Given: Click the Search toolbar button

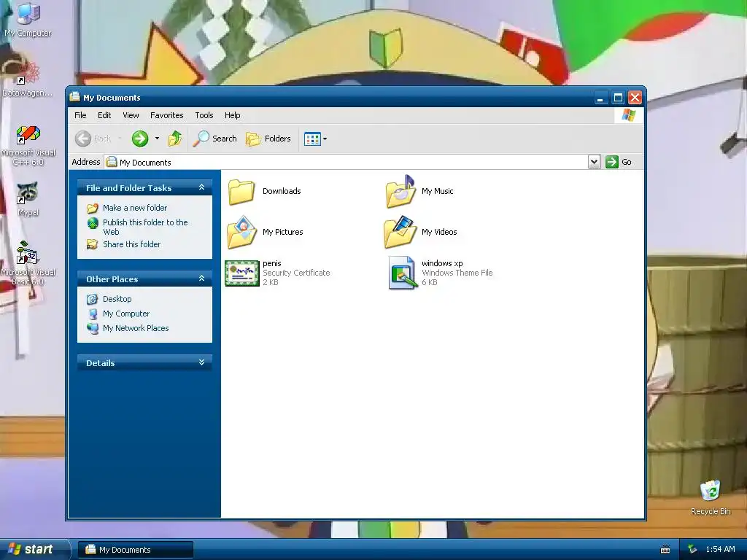Looking at the screenshot, I should tap(215, 139).
